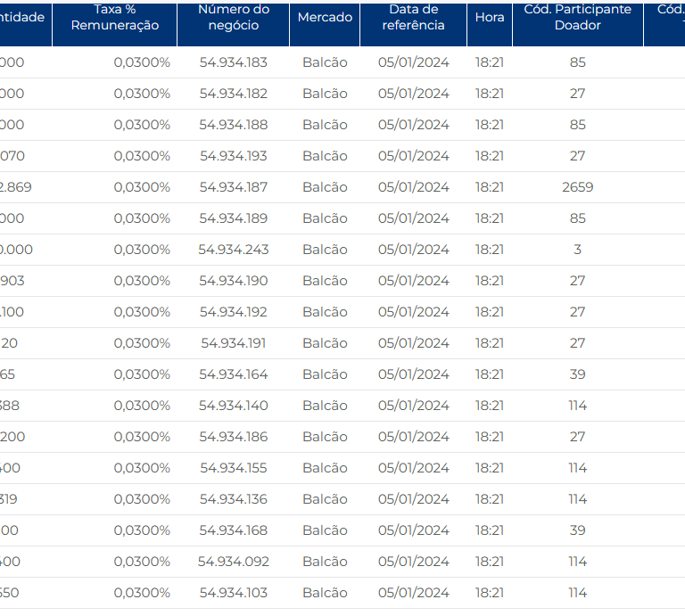Select trade number 54.934.182
Image resolution: width=685 pixels, height=616 pixels.
point(234,94)
